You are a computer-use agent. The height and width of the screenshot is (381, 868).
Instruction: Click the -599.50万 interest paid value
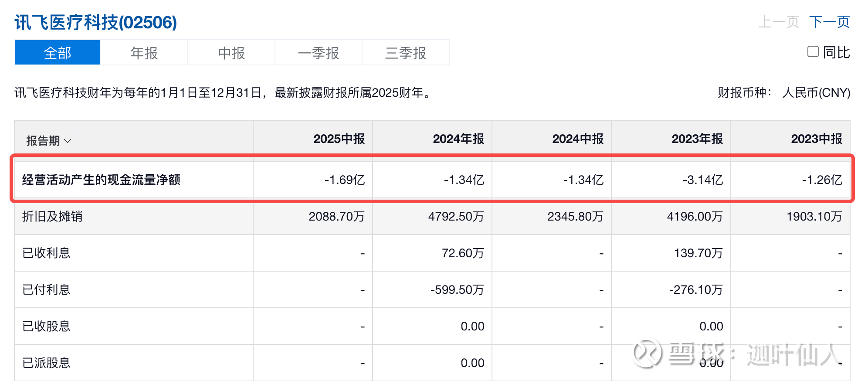pyautogui.click(x=458, y=289)
